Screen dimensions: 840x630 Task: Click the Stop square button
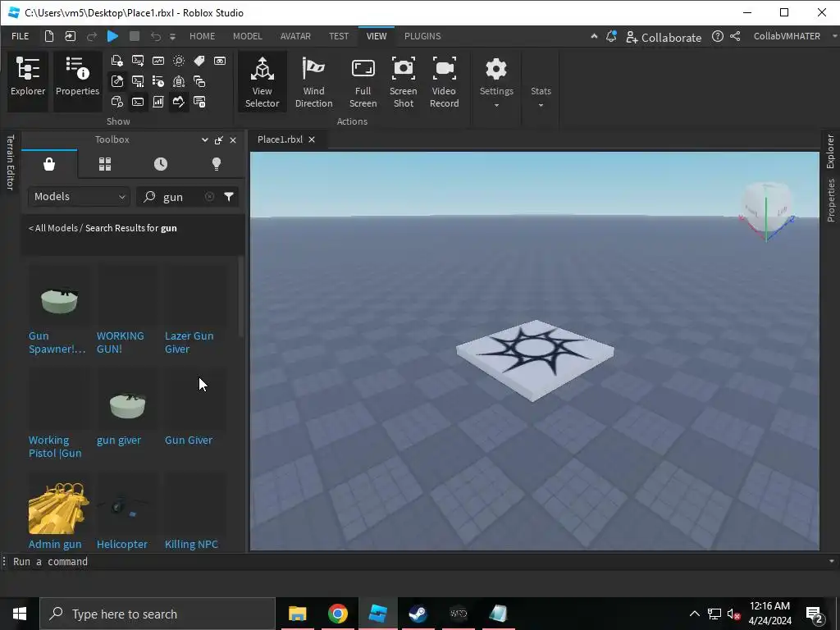[x=135, y=36]
